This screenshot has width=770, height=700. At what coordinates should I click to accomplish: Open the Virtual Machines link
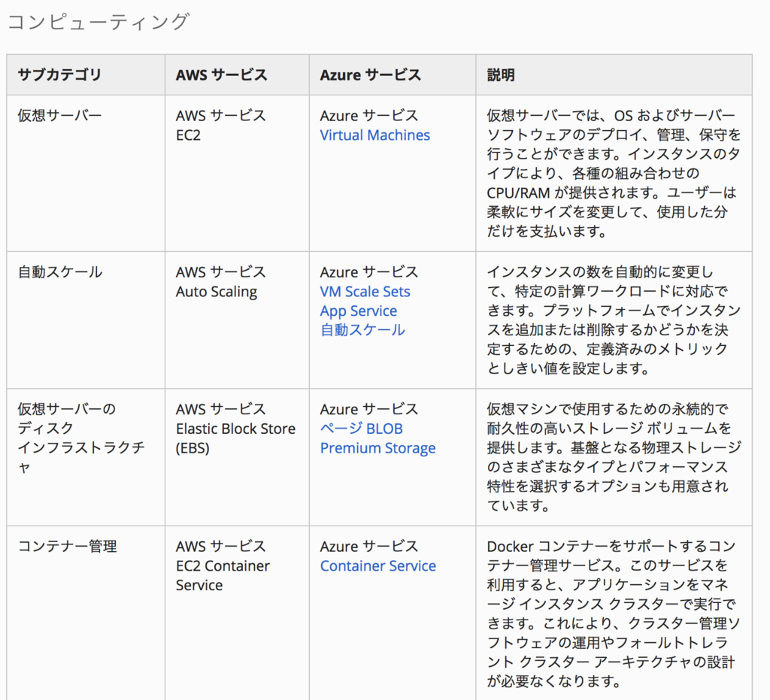[374, 135]
